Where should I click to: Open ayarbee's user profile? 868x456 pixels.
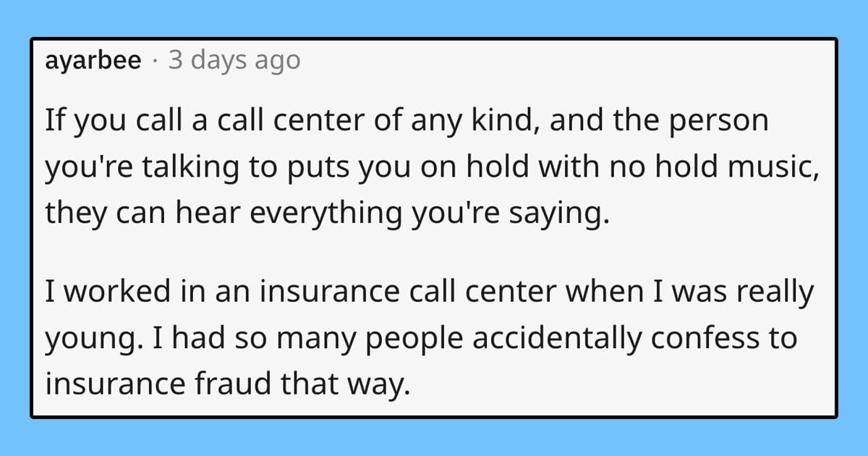(93, 62)
